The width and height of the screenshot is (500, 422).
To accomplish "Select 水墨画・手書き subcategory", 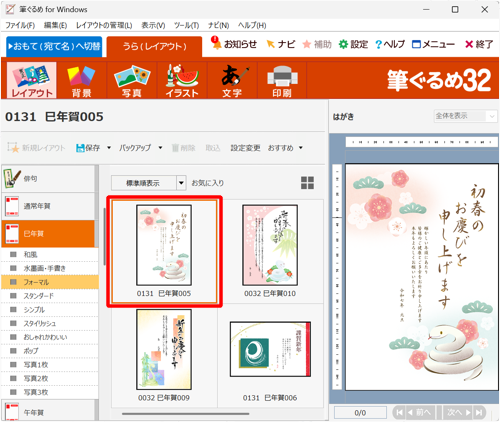I will [x=50, y=268].
